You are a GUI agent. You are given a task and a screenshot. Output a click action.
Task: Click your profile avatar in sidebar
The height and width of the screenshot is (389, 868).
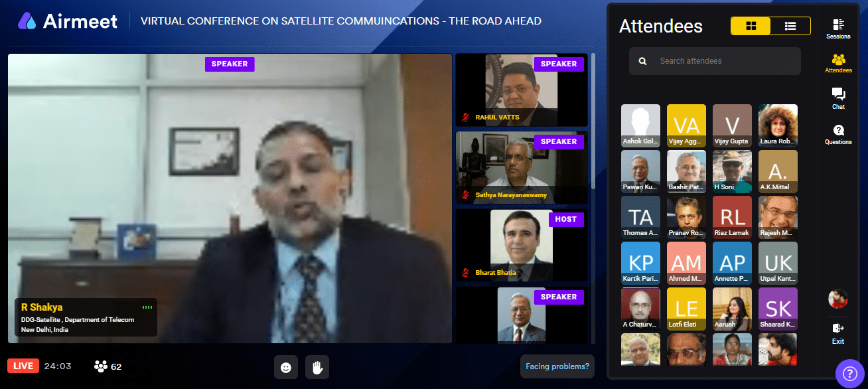click(838, 299)
